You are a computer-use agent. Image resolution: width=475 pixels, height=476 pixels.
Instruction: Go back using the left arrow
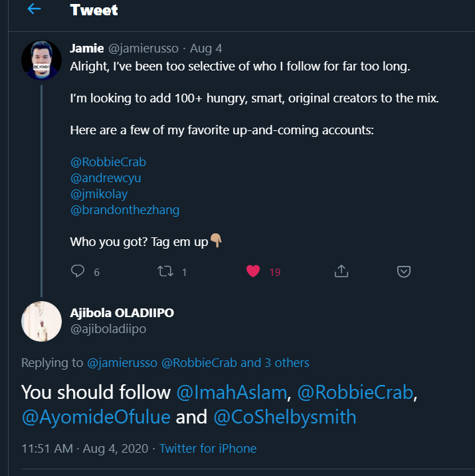pos(34,9)
